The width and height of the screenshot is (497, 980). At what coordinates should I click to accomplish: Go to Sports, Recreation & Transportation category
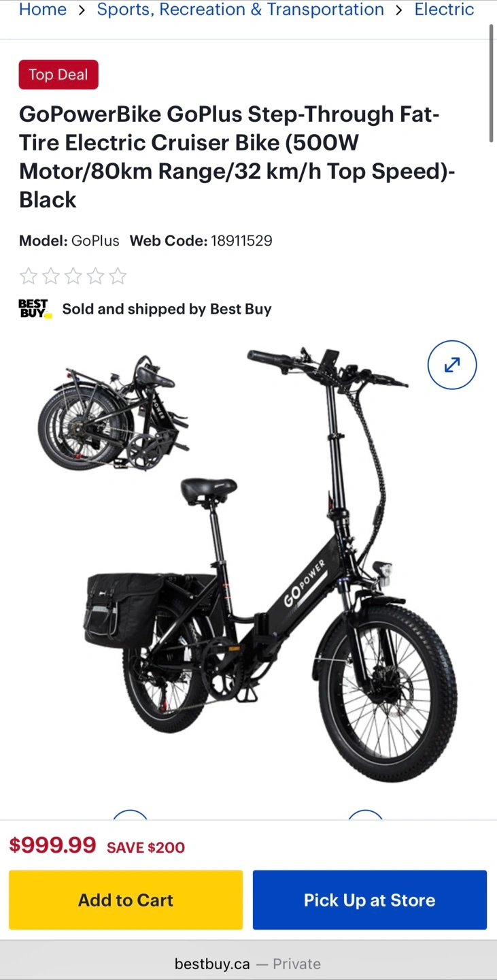point(241,10)
